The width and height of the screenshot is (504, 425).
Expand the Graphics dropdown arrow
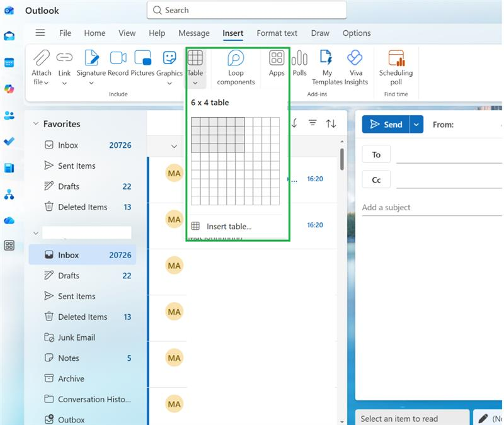pyautogui.click(x=169, y=83)
